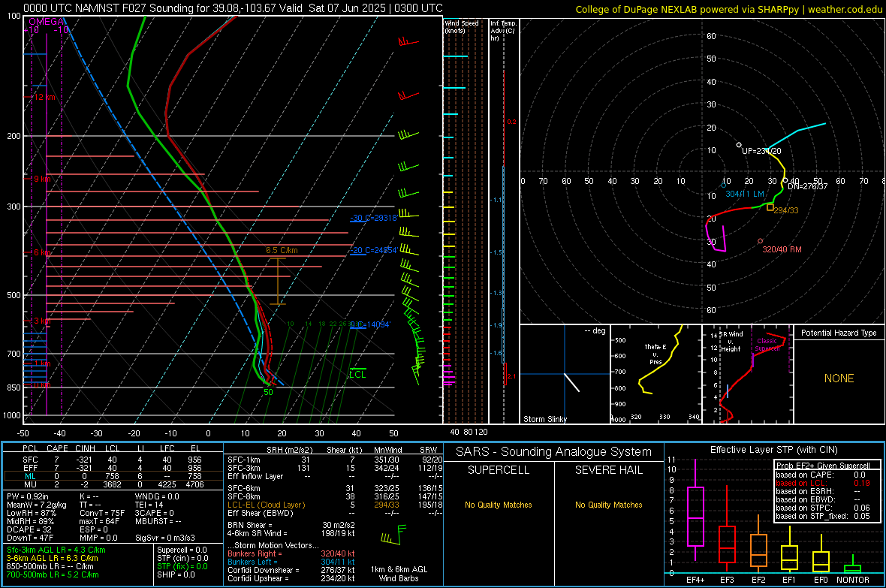Click the 'UP=234/20' hodograph label
Viewport: 886px width, 588px height.
click(761, 151)
